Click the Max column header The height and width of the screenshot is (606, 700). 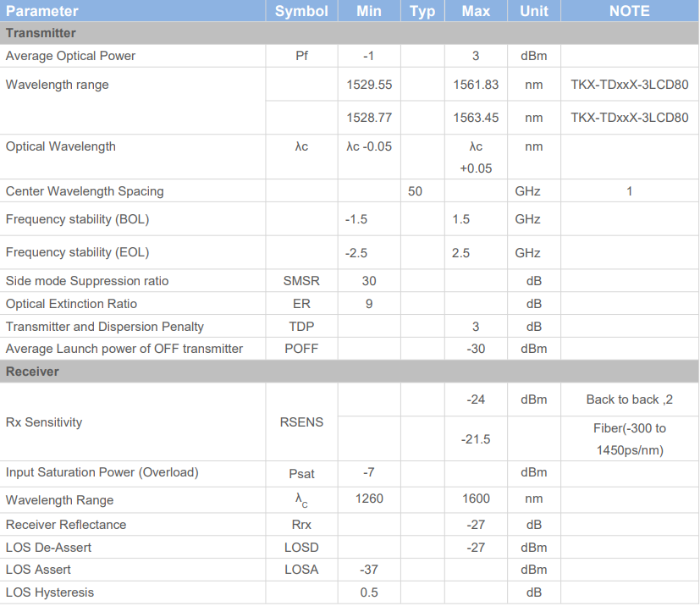point(476,11)
